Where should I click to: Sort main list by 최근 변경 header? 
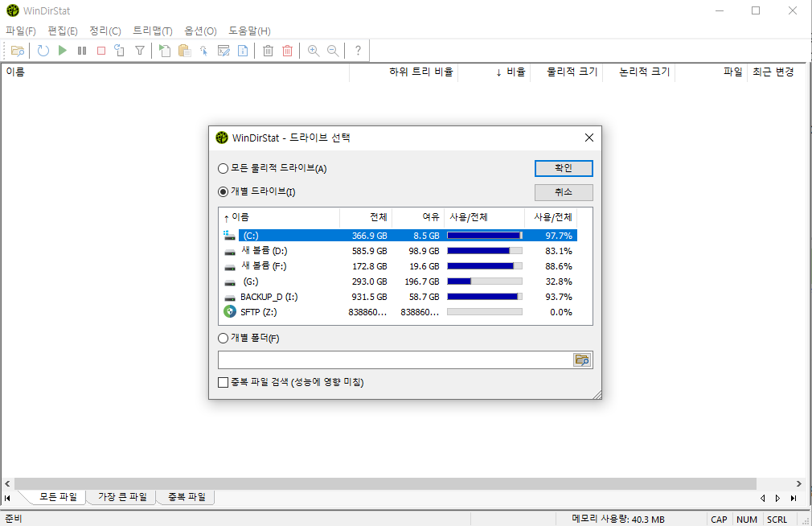click(x=773, y=72)
